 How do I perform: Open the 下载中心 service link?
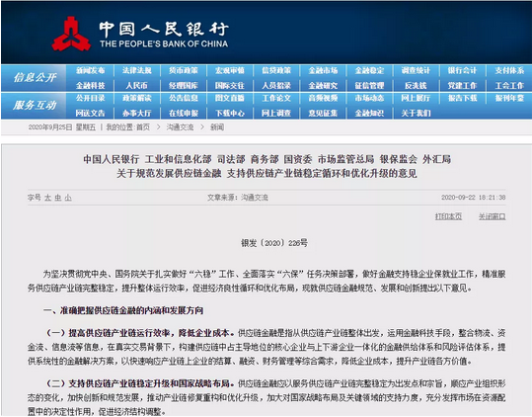click(x=230, y=113)
